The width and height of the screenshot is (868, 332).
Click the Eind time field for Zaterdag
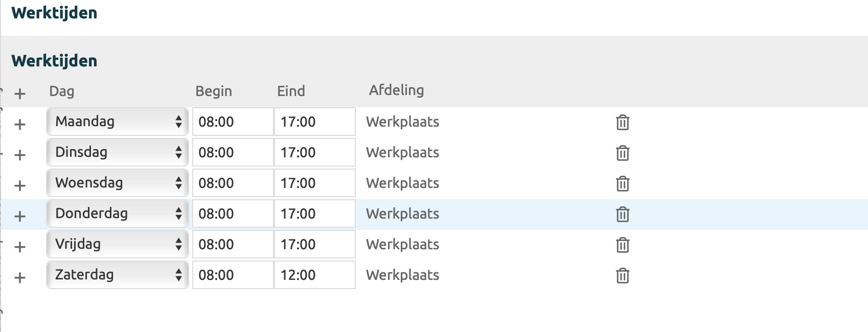[314, 275]
